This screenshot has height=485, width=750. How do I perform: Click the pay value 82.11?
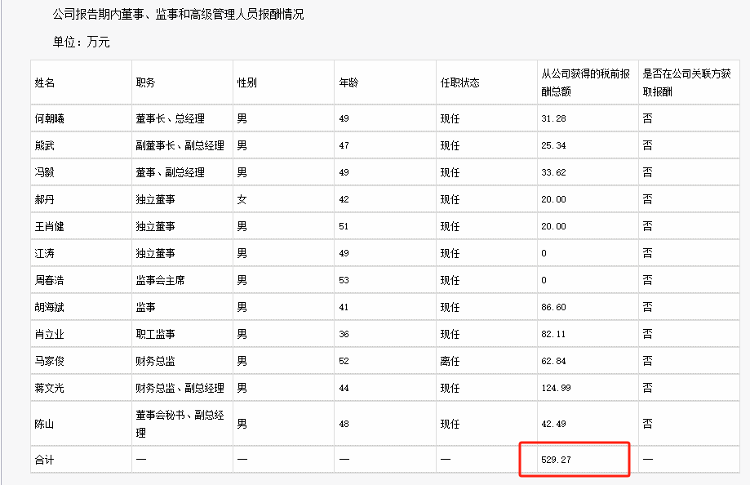(x=554, y=334)
